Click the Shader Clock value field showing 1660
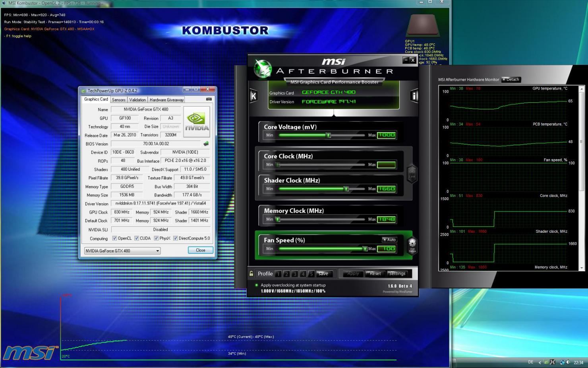 point(386,189)
